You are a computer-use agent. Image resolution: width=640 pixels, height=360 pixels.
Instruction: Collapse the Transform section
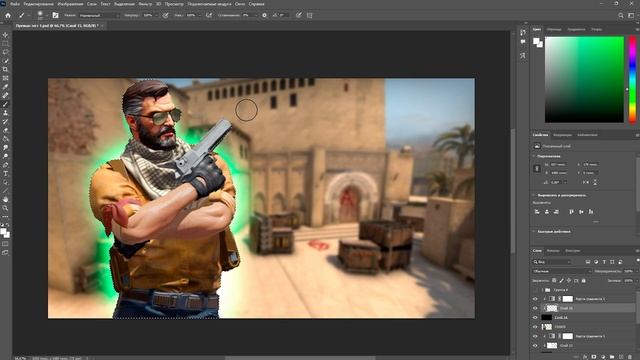point(534,156)
